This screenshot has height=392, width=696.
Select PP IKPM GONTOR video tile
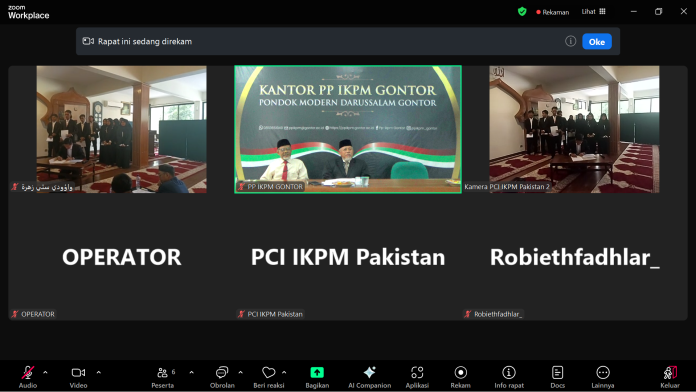pos(348,129)
